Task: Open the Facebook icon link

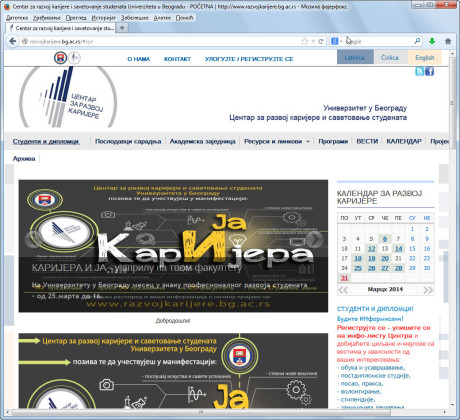Action: tap(429, 71)
